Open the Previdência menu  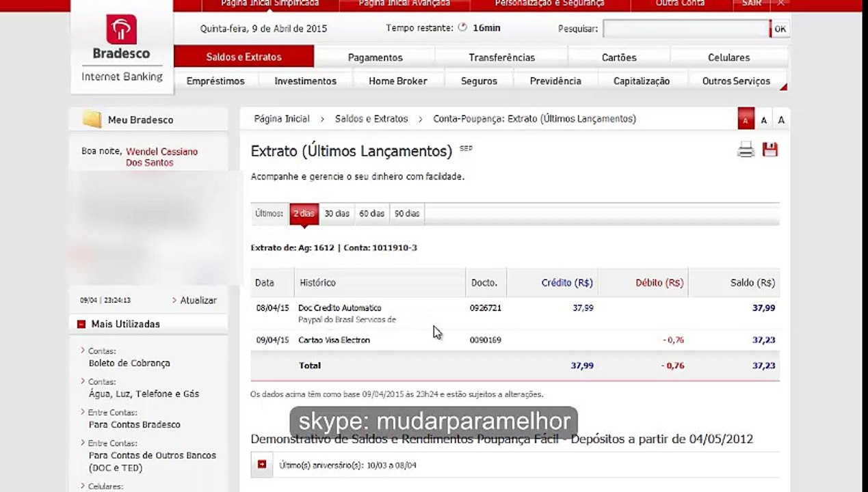[x=555, y=81]
